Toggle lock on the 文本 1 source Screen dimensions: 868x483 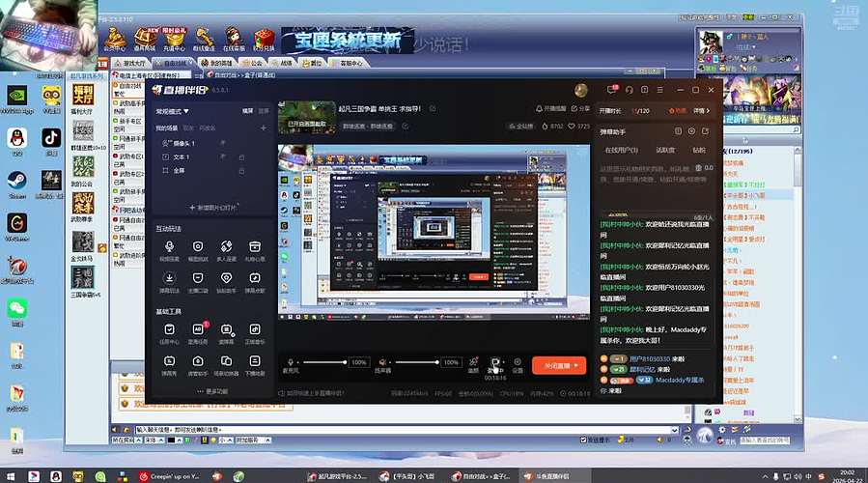241,156
